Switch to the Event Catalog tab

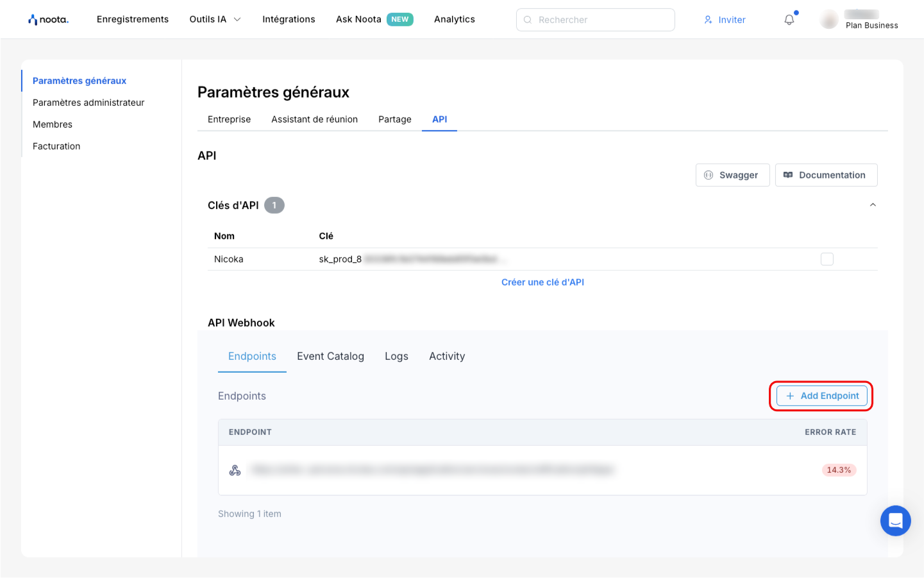click(330, 356)
